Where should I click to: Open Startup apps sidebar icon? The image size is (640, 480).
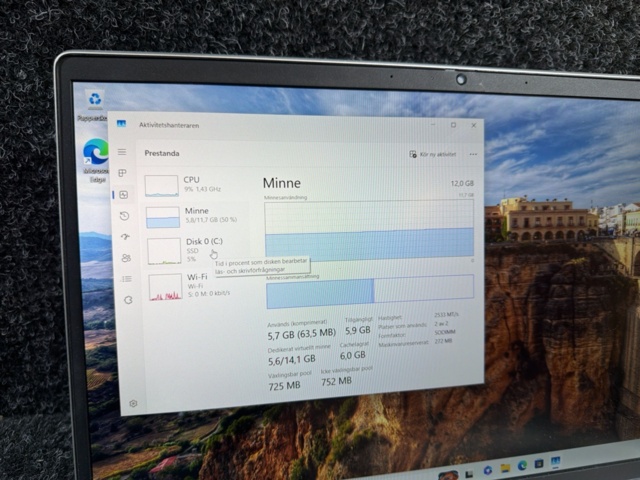coord(125,237)
